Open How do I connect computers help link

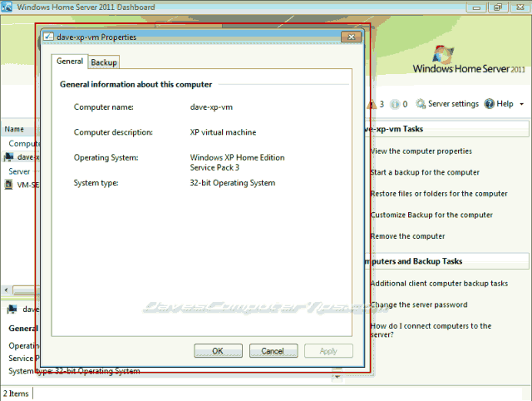431,330
